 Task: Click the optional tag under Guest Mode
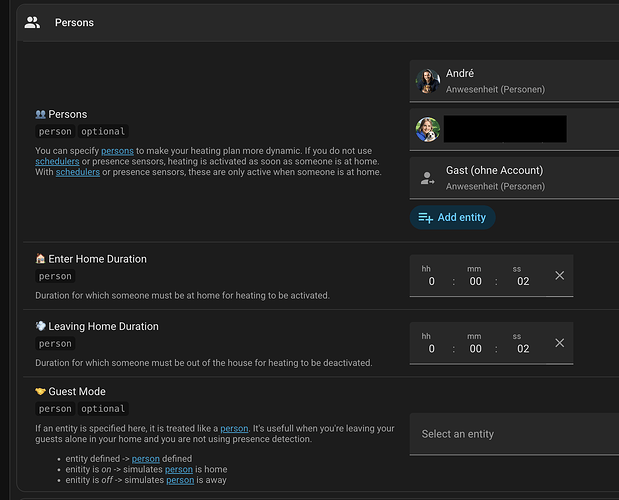coord(103,409)
